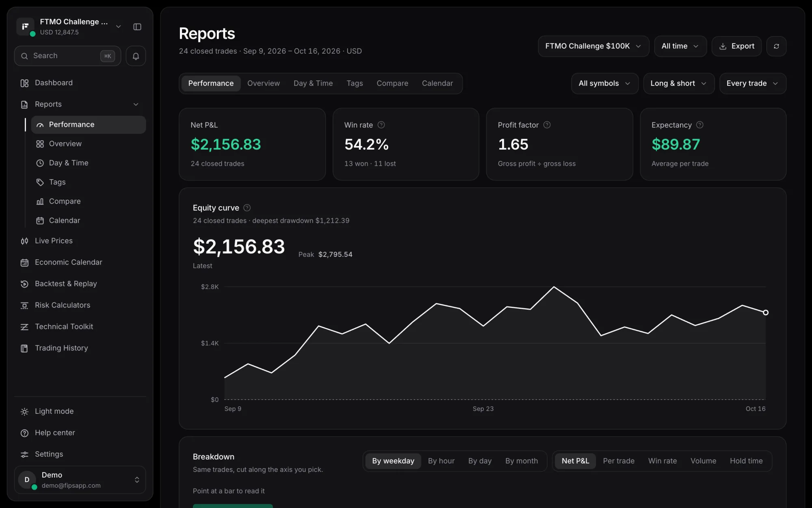The width and height of the screenshot is (812, 508).
Task: Open the All time range dropdown
Action: click(x=680, y=46)
